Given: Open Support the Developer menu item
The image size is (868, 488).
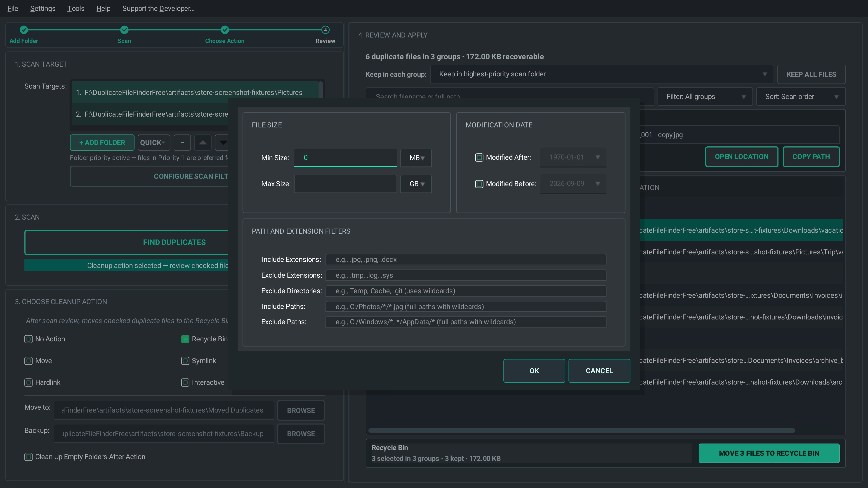Looking at the screenshot, I should (158, 8).
